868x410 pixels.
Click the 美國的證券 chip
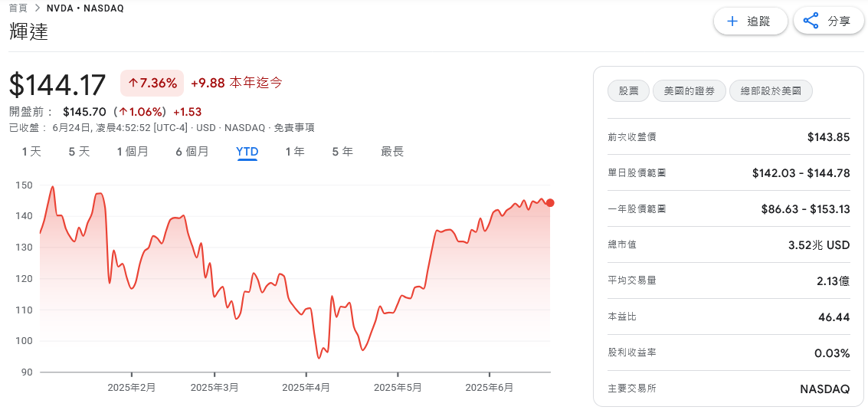point(689,91)
